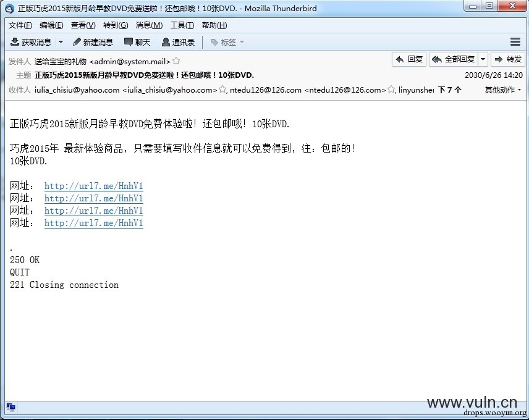Open 通讯录 address book
Screen dimensions: 529x420
click(178, 42)
